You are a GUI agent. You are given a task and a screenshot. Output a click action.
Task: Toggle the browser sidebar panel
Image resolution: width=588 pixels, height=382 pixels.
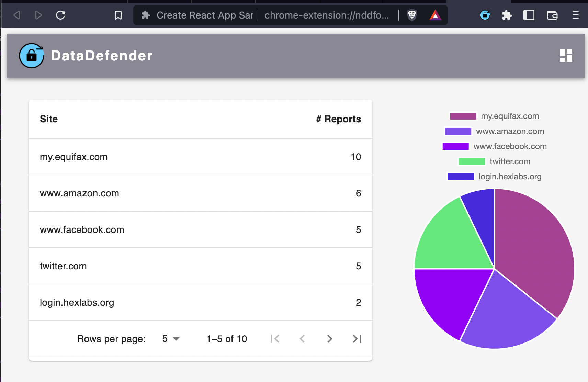point(529,15)
